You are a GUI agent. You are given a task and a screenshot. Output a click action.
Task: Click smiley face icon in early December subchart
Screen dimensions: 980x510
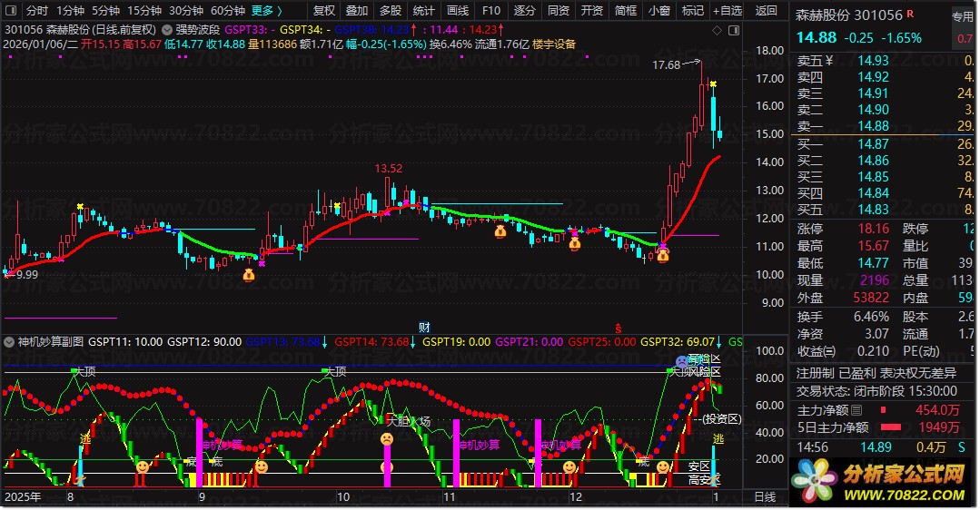tap(569, 466)
